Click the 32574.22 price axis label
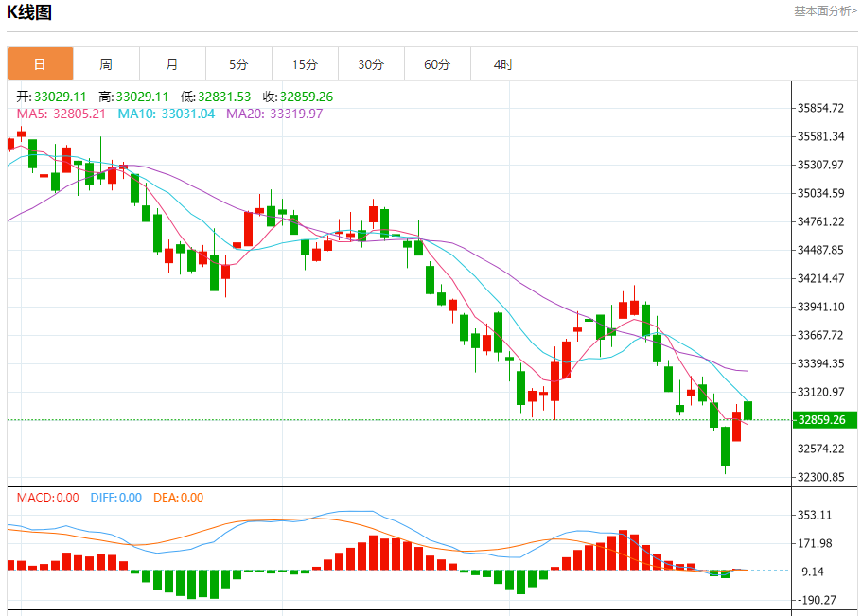This screenshot has height=616, width=862. (x=820, y=449)
